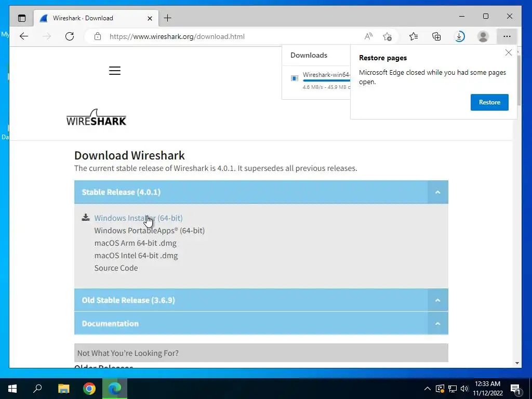Viewport: 532px width, 399px height.
Task: Open Collections icon in toolbar
Action: [436, 36]
